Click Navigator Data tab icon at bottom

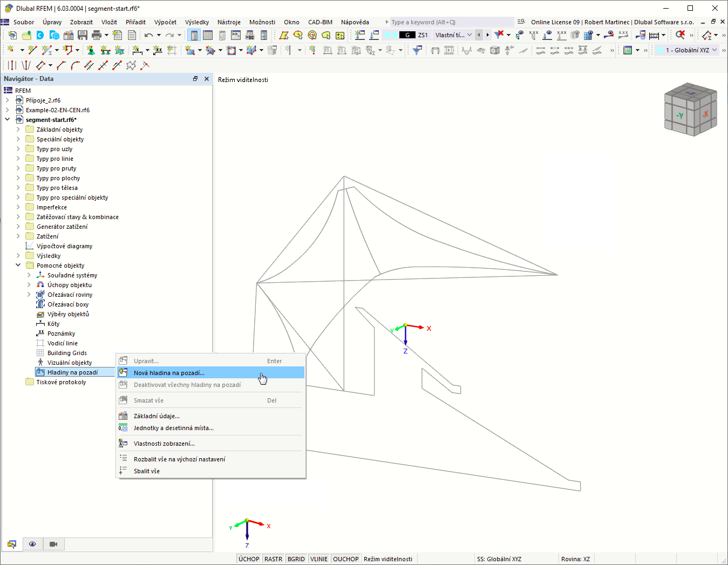(x=12, y=544)
